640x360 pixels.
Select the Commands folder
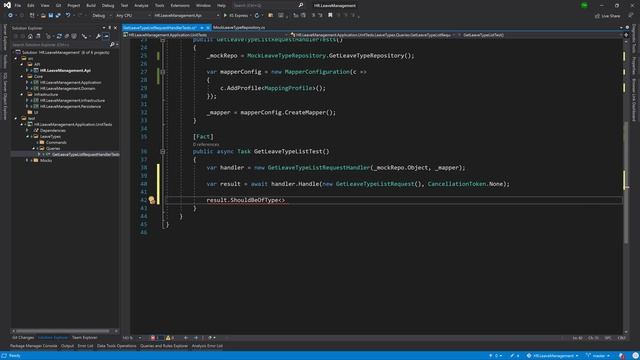(x=56, y=142)
